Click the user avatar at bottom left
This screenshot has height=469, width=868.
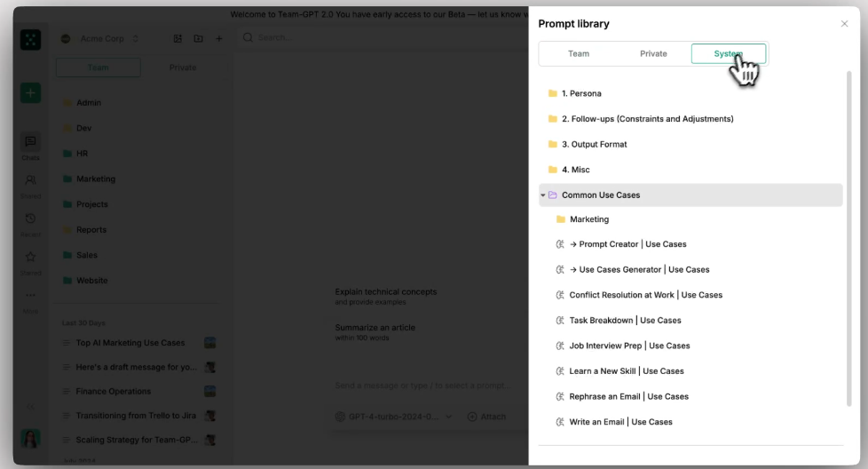coord(30,439)
